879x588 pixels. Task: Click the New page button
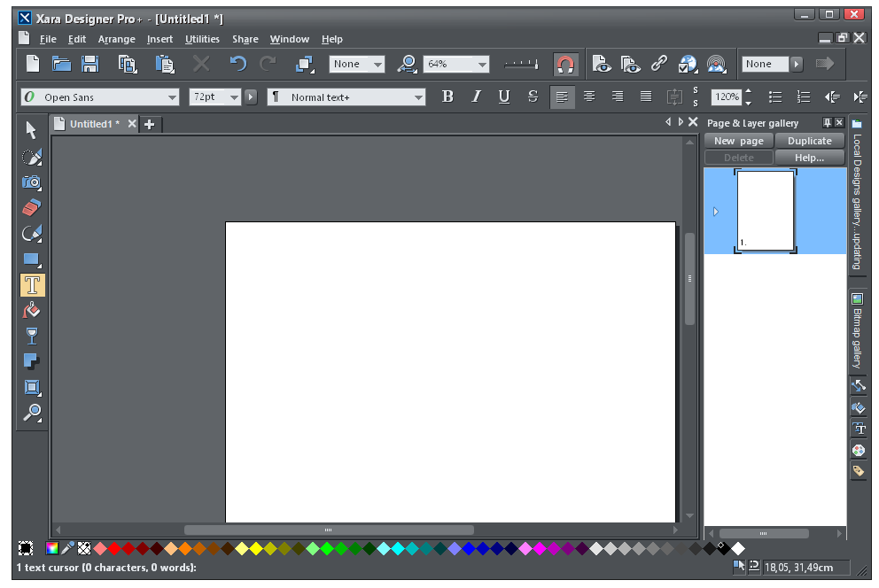(739, 141)
